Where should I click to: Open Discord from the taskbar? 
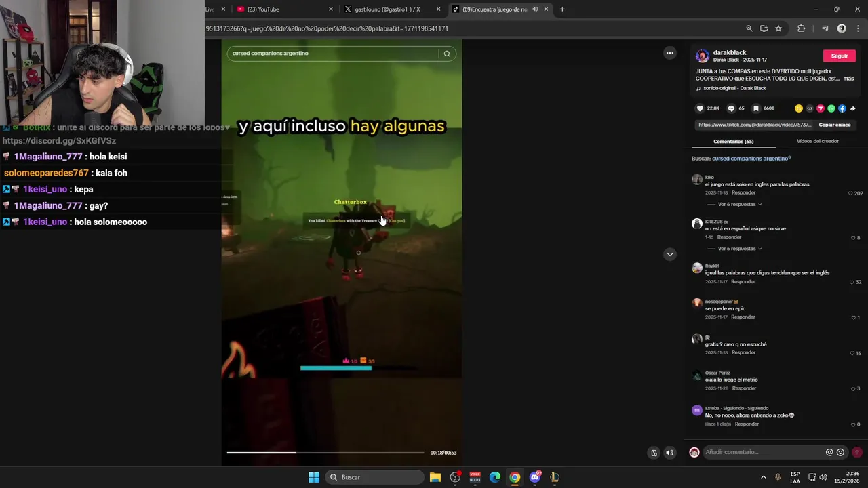coord(535,477)
